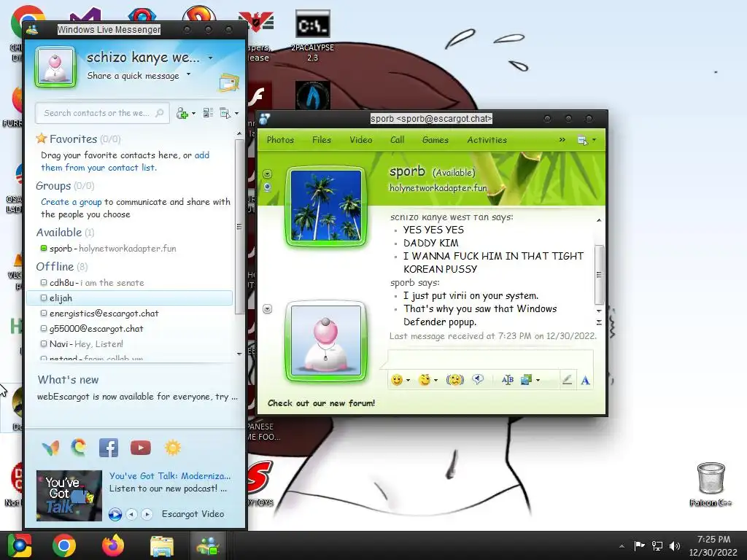Click the chat history scrollbar thumb
The width and height of the screenshot is (747, 560).
click(599, 275)
